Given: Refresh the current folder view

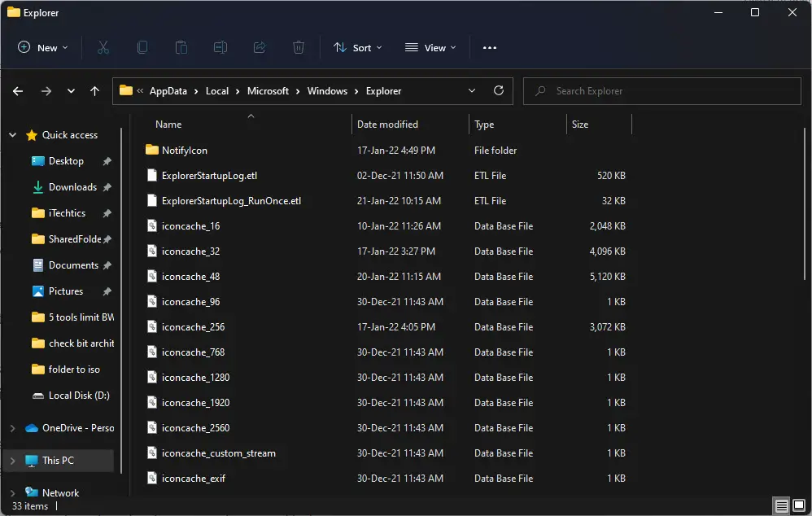Looking at the screenshot, I should point(499,90).
